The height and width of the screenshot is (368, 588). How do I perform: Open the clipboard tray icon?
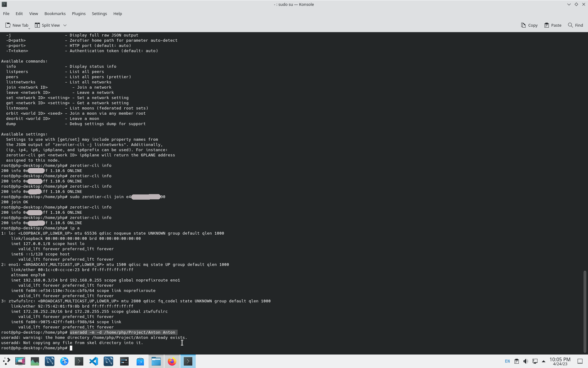(x=517, y=361)
